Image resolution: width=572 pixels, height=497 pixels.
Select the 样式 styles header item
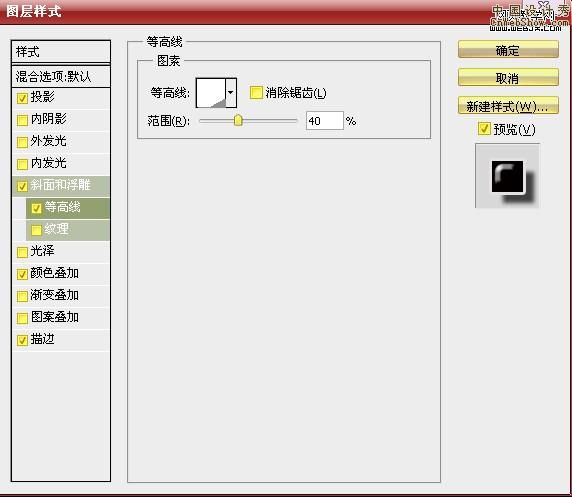pyautogui.click(x=61, y=52)
